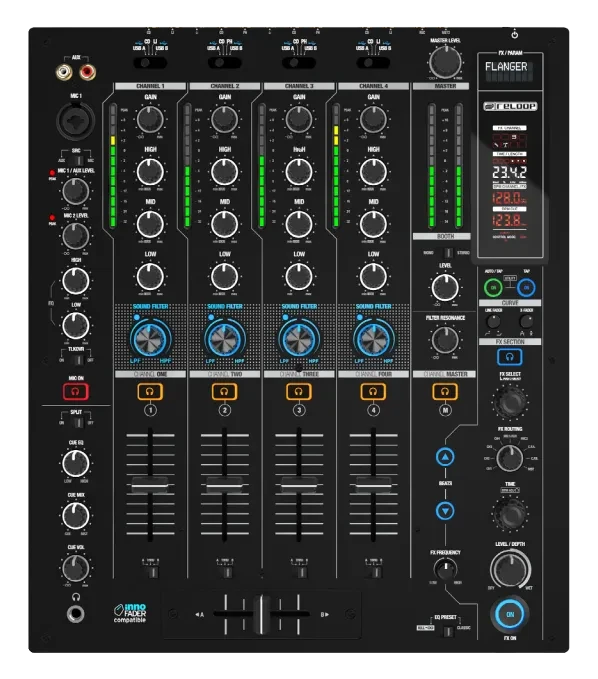
Task: Click the headphone output jack
Action: (76, 614)
